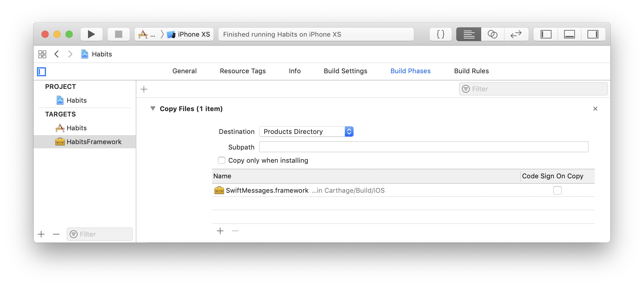644x287 pixels.
Task: Delete the Copy Files build phase
Action: pos(595,109)
